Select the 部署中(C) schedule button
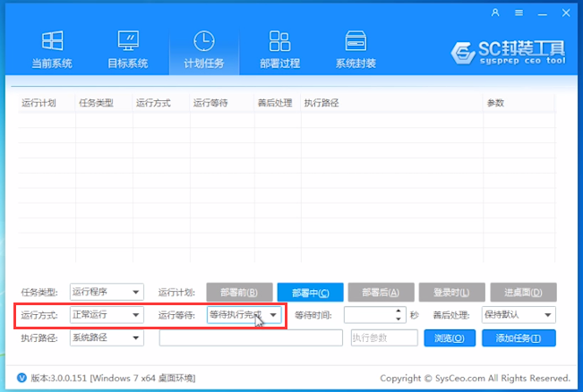 click(310, 293)
